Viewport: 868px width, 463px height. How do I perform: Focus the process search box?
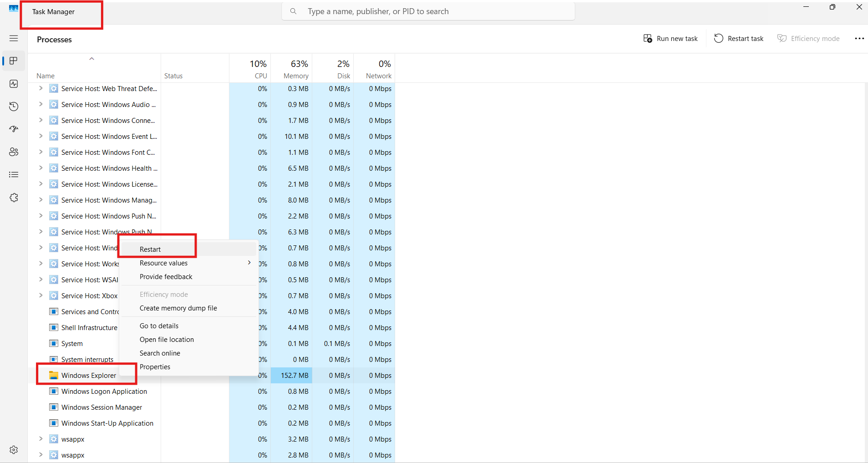coord(428,11)
